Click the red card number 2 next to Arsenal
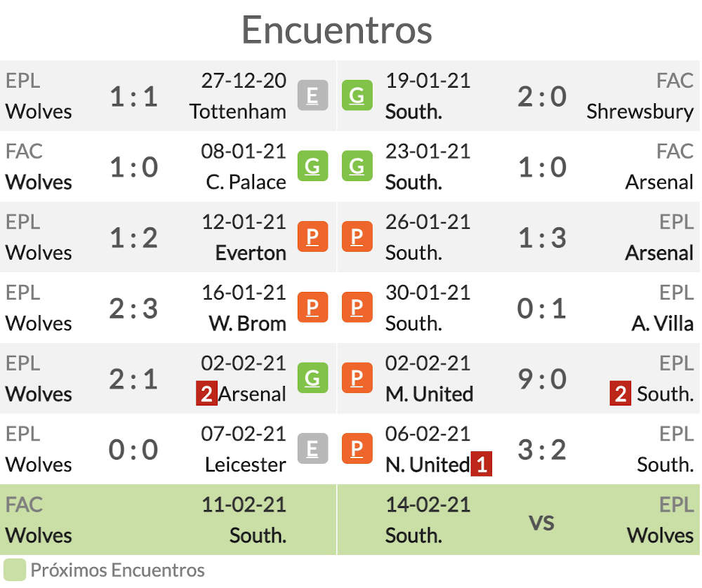This screenshot has width=702, height=588. (x=206, y=394)
